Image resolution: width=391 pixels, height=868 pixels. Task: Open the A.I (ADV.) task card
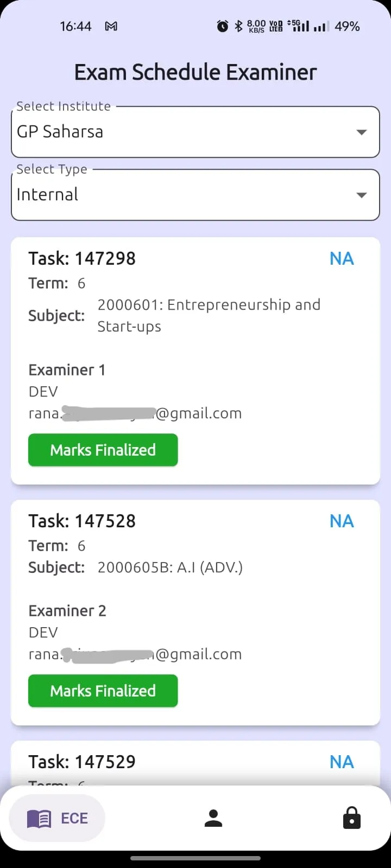pyautogui.click(x=195, y=612)
